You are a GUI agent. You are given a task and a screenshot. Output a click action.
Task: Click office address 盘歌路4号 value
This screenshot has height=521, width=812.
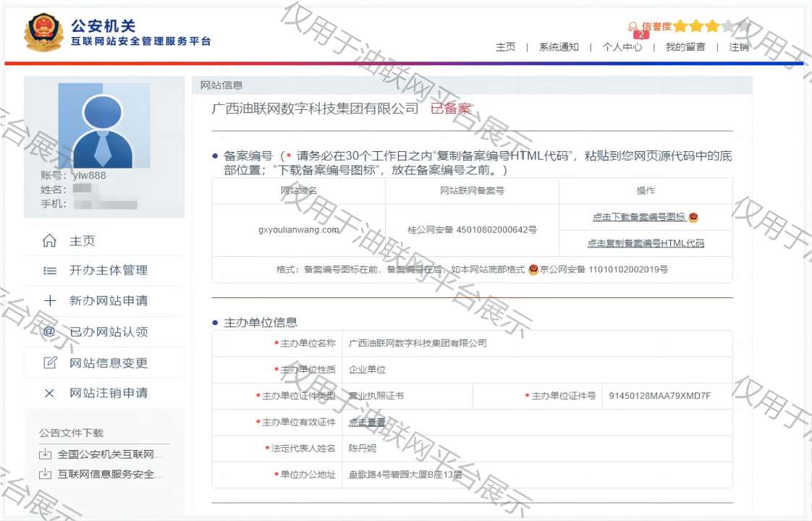point(405,475)
